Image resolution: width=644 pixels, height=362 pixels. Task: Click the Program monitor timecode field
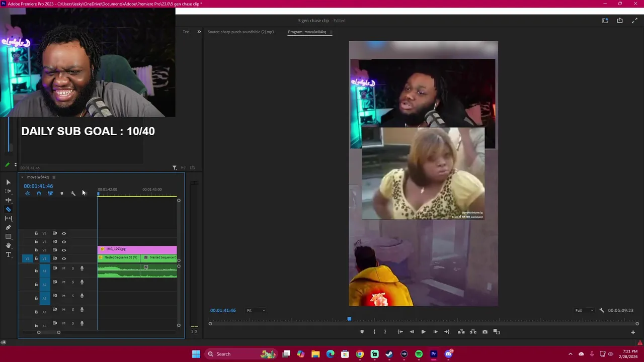click(x=223, y=310)
